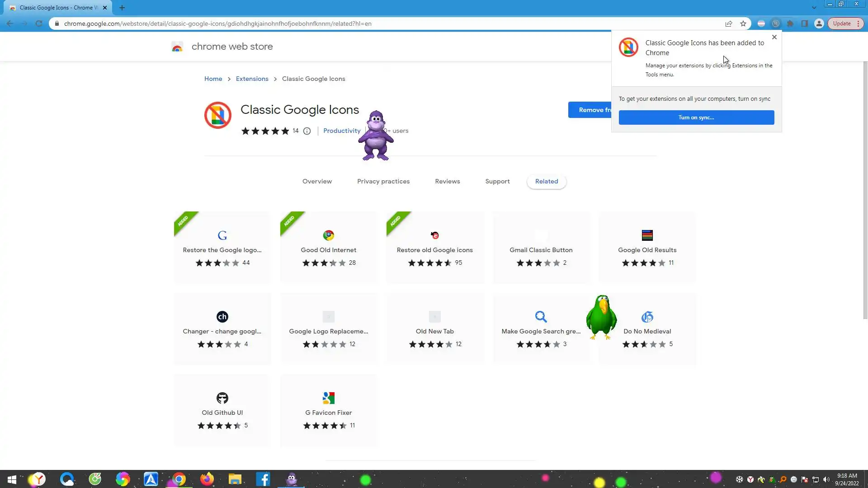Screen dimensions: 868x488
Task: Open a new tab with plus button
Action: coord(122,8)
